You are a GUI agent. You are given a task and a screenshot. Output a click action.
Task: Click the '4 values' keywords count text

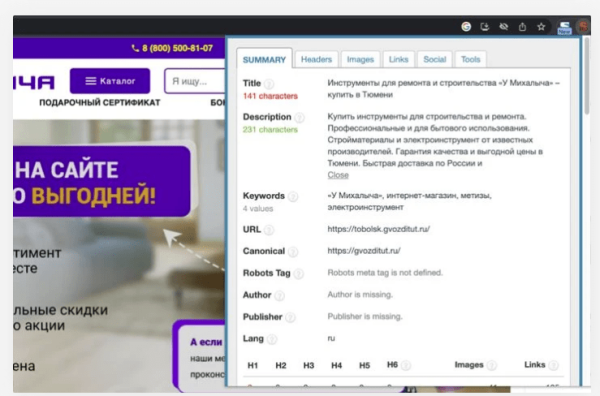coord(258,209)
